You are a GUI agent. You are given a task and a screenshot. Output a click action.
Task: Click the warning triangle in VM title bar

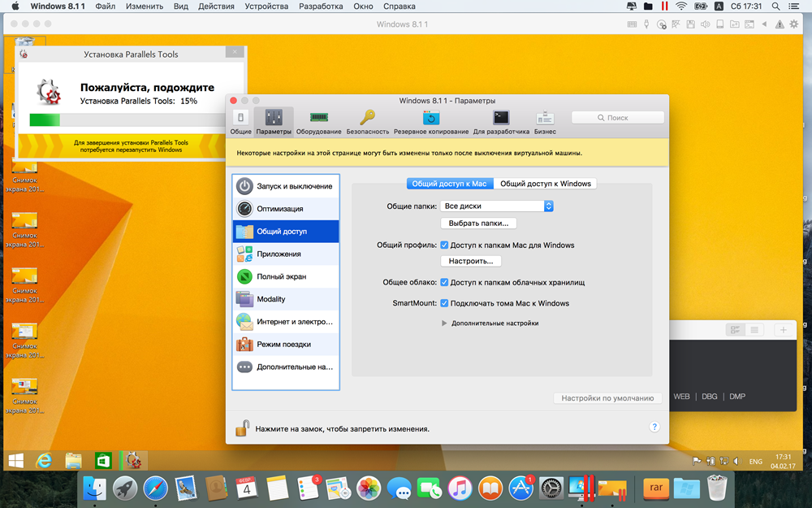pyautogui.click(x=780, y=24)
